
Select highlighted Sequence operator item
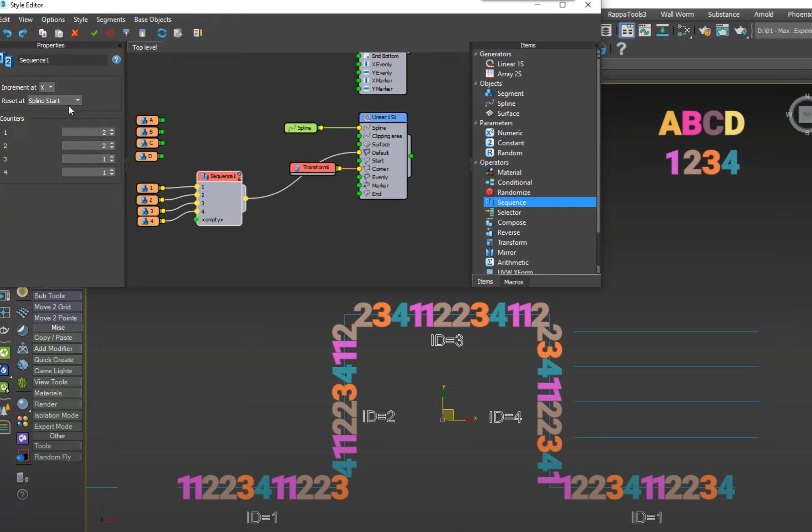pos(540,202)
